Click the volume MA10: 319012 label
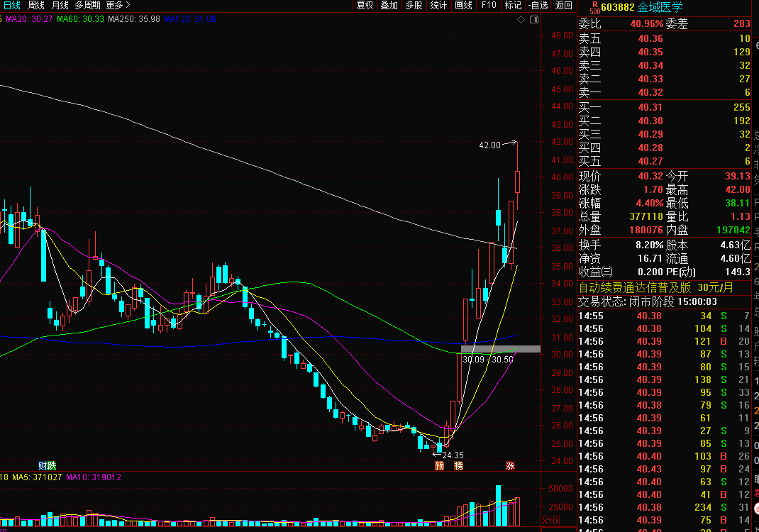759x532 pixels. coord(94,477)
